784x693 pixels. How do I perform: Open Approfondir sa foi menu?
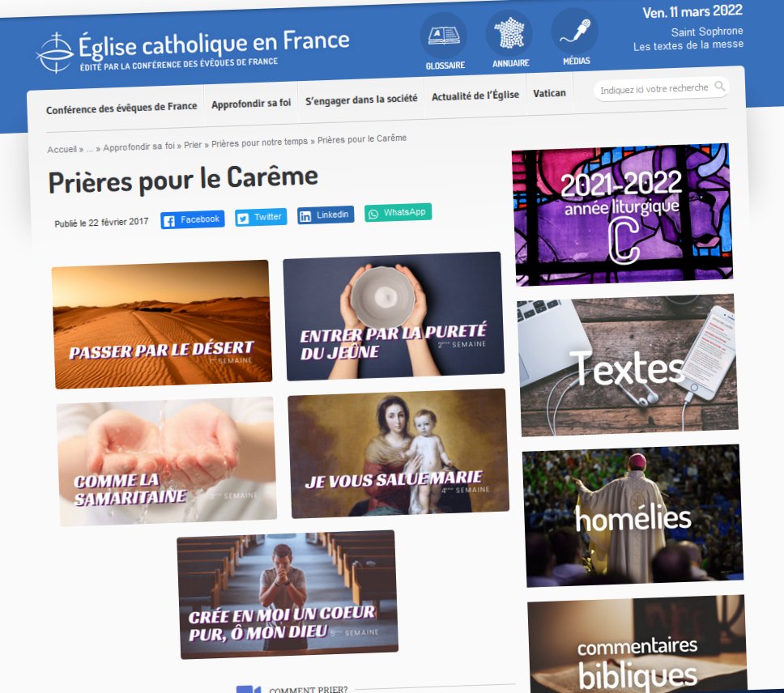[x=251, y=104]
